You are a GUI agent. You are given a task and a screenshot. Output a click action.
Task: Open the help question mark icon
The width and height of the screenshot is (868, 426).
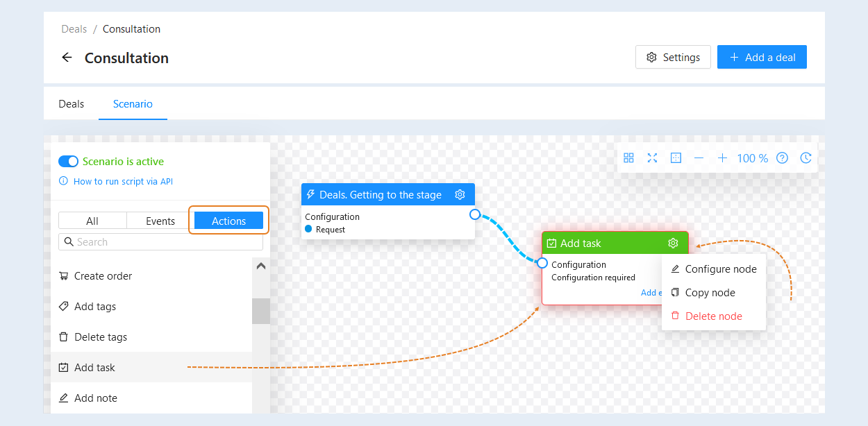pos(782,158)
